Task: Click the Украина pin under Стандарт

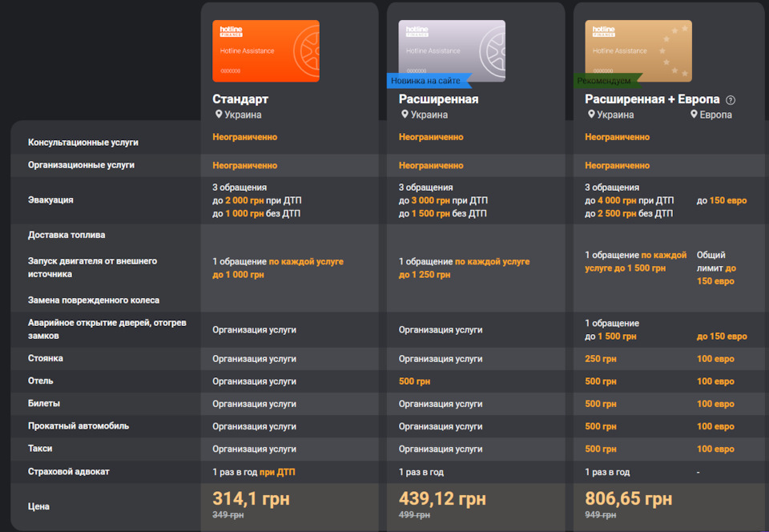Action: 219,115
